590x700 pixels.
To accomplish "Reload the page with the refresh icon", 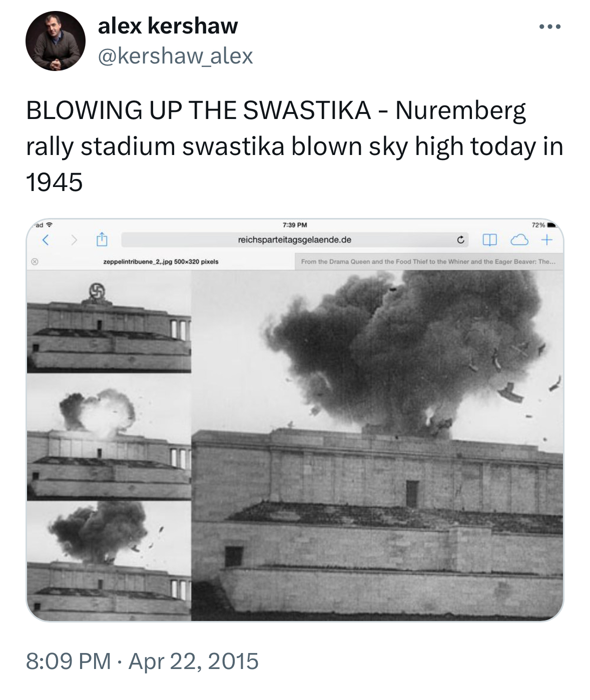I will (x=460, y=240).
